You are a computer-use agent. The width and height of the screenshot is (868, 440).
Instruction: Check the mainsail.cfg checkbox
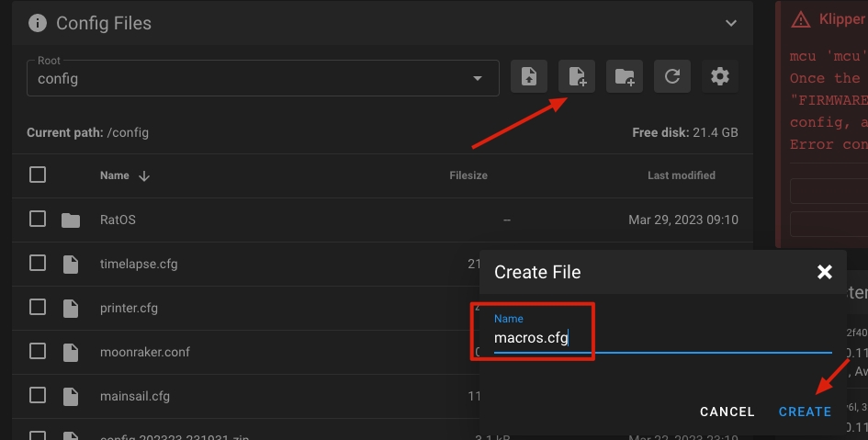tap(38, 396)
